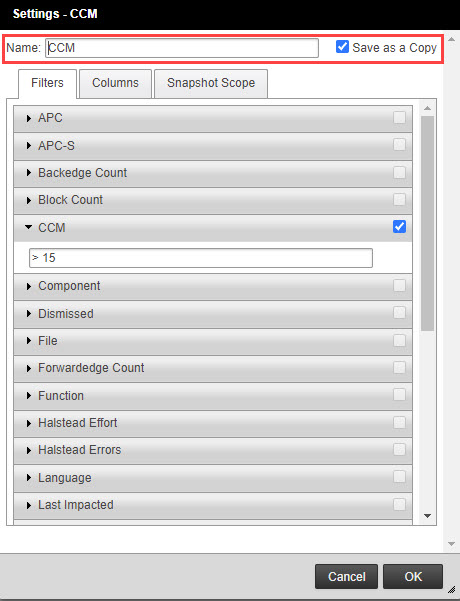
Task: Click the dialog resize grip corner icon
Action: click(452, 590)
